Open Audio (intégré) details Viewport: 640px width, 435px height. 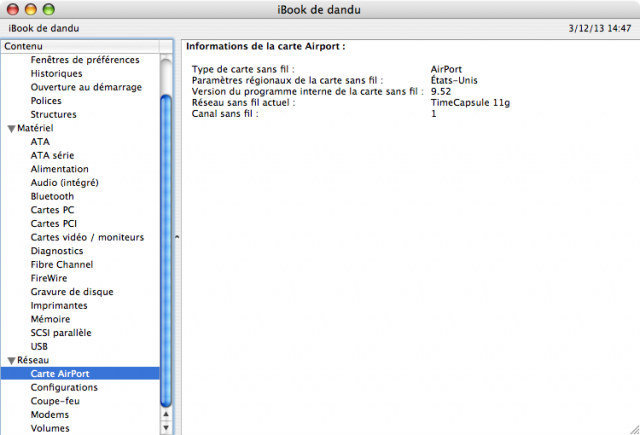64,183
